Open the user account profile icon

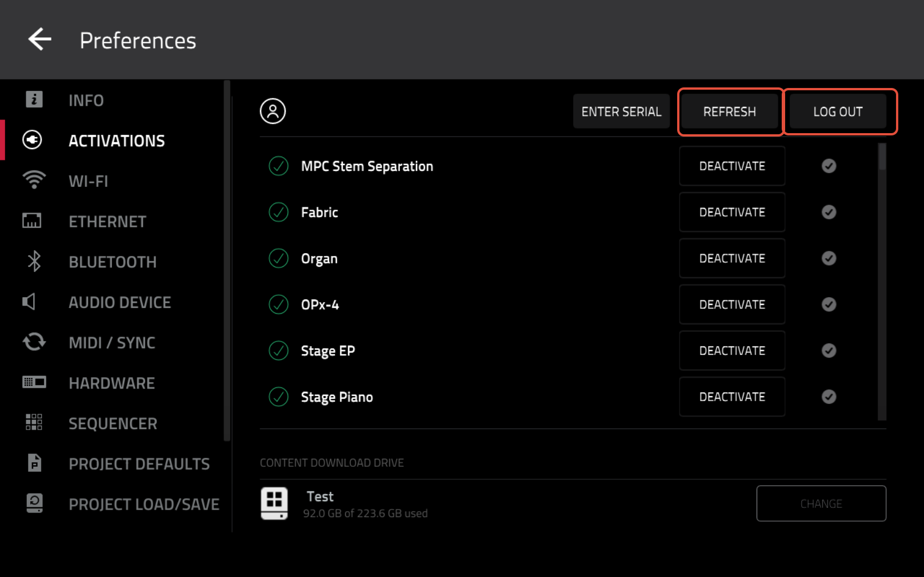(x=273, y=111)
